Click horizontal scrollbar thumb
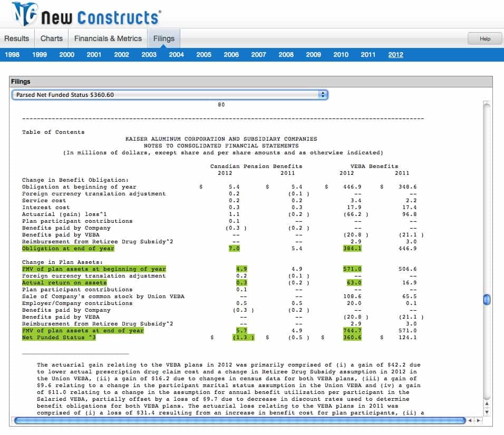This screenshot has height=435, width=504. [x=240, y=421]
